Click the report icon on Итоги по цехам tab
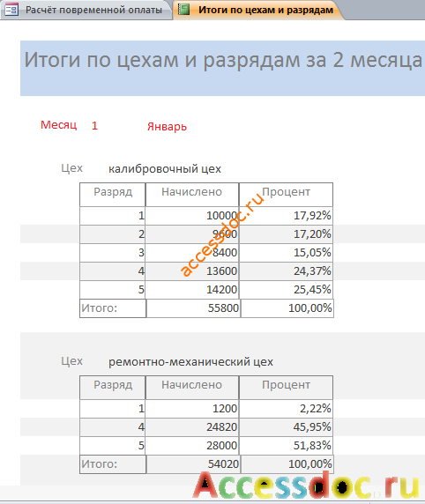 tap(183, 10)
